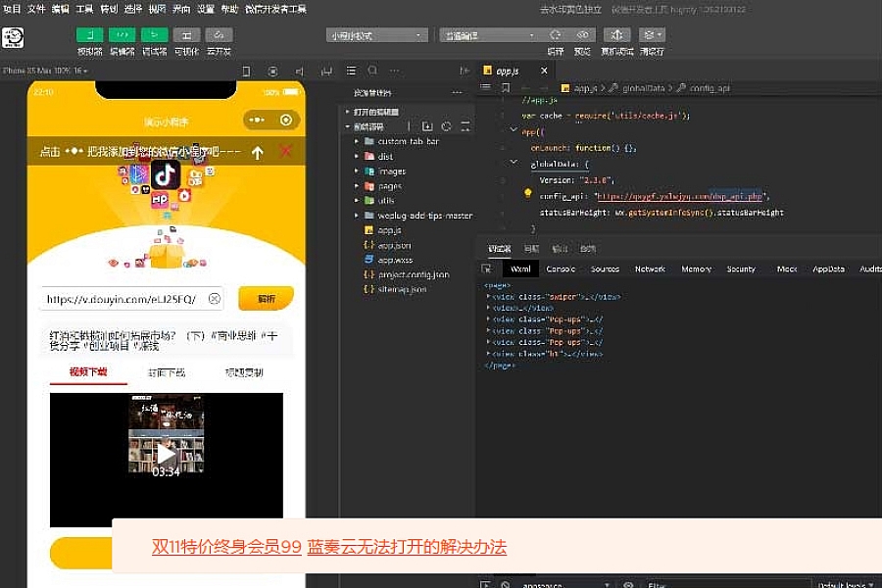This screenshot has height=588, width=882.
Task: Expand the pages folder
Action: pos(390,185)
